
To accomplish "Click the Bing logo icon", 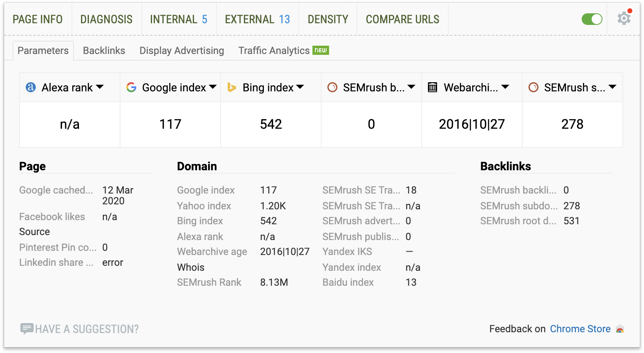I will 232,87.
